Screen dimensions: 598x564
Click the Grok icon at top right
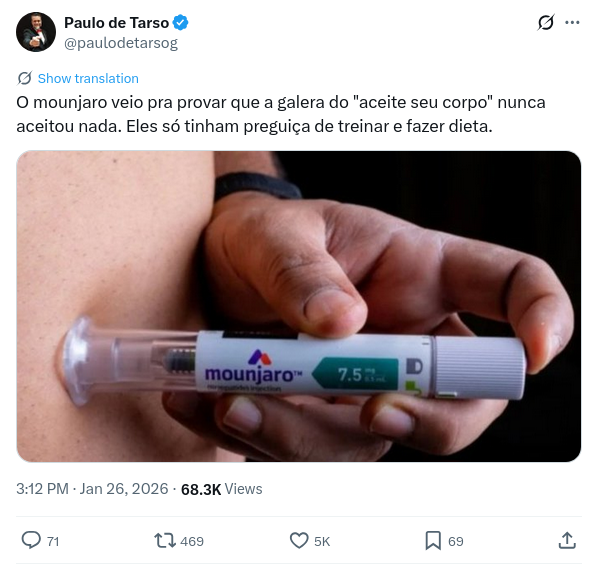545,23
